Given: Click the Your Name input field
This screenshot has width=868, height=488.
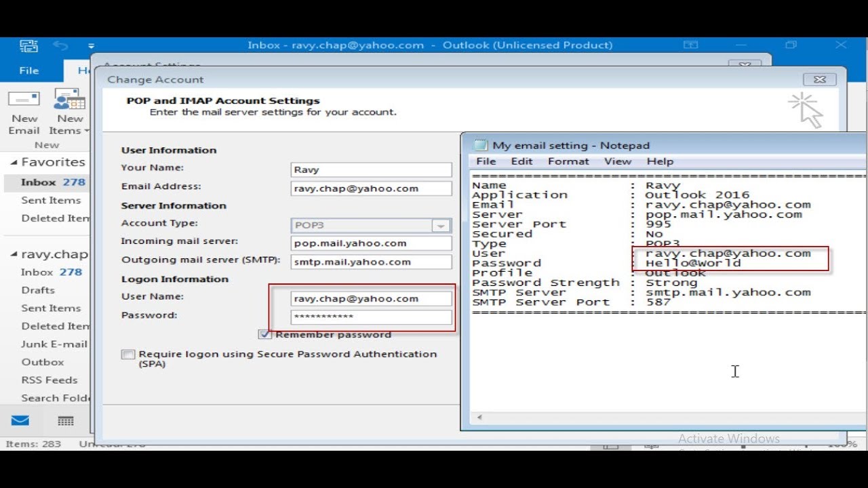Looking at the screenshot, I should click(371, 169).
